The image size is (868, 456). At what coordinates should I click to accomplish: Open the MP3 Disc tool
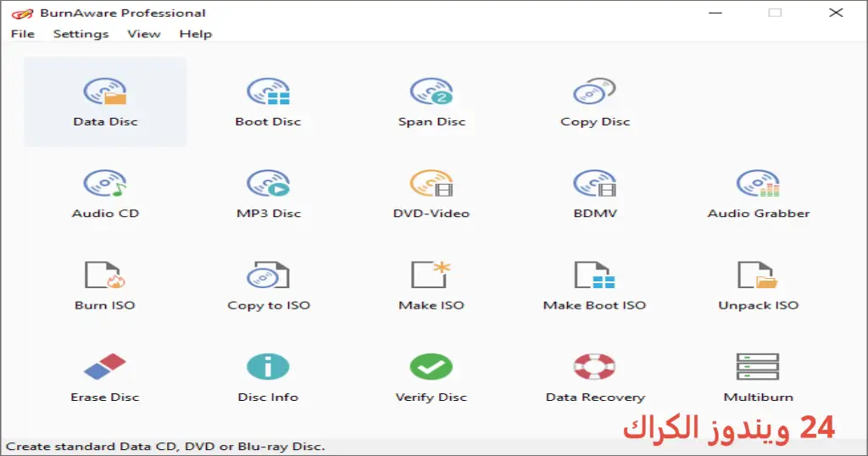click(269, 194)
